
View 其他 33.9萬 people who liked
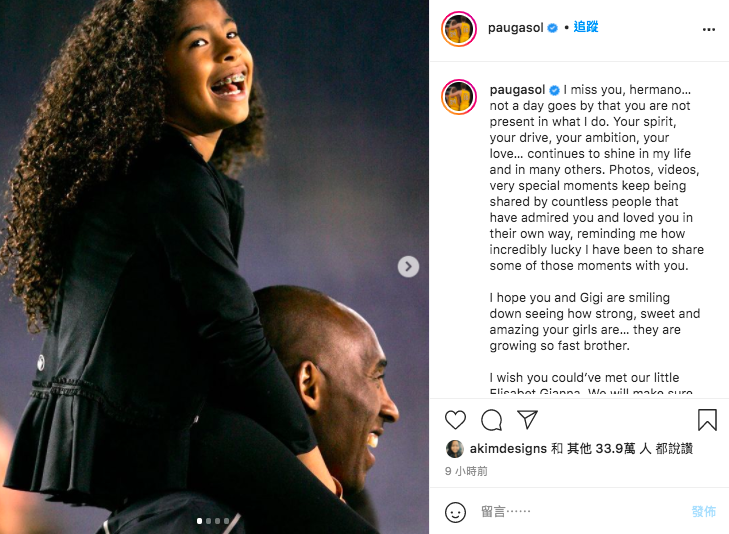608,448
